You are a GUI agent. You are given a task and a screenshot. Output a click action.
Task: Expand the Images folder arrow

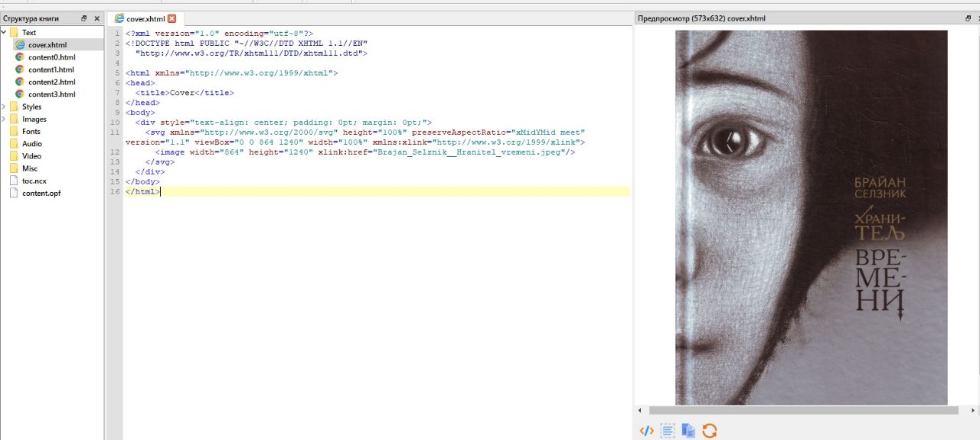(4, 119)
